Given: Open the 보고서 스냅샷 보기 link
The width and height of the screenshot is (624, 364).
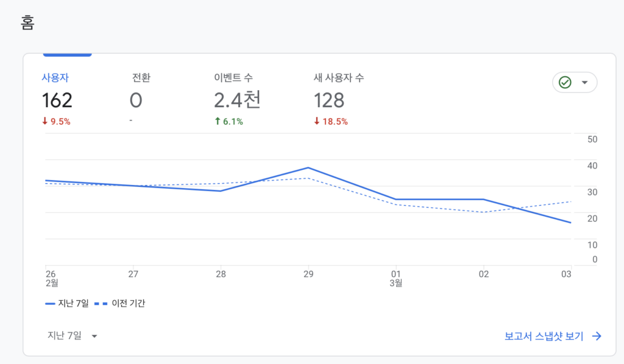Looking at the screenshot, I should tap(544, 336).
